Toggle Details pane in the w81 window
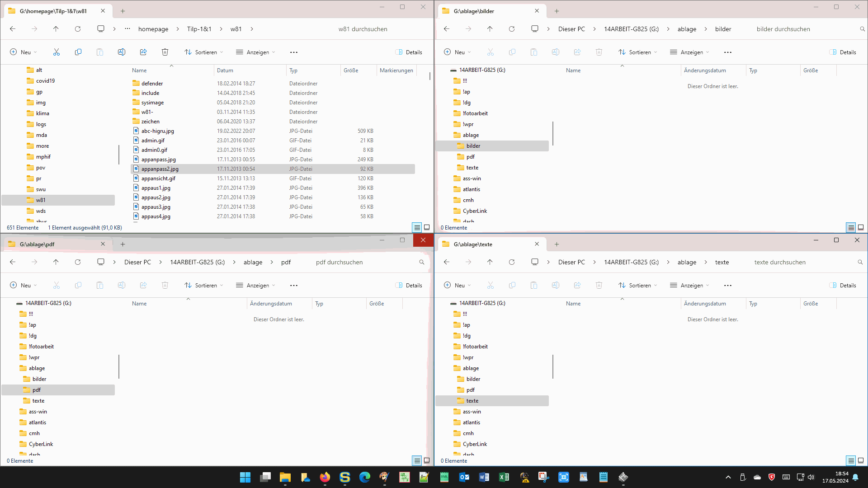 point(409,52)
